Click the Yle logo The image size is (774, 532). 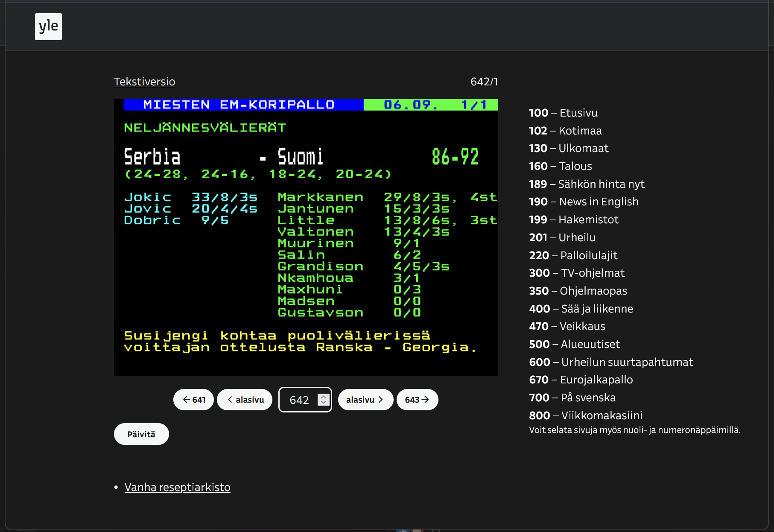(48, 26)
